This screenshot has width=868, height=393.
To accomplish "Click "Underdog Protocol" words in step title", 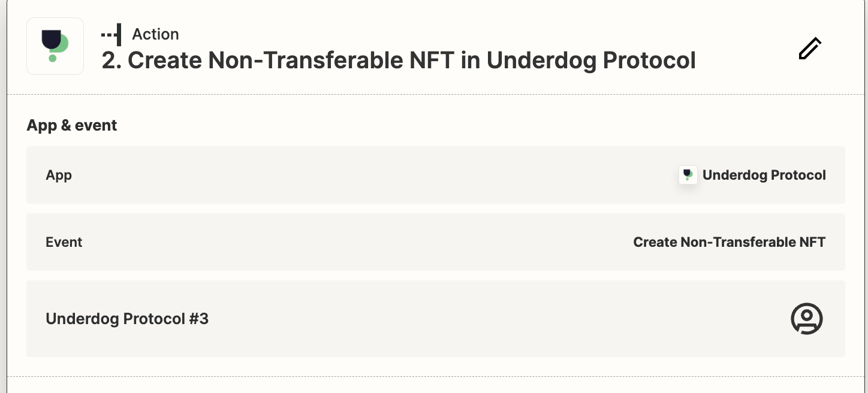I will coord(590,61).
